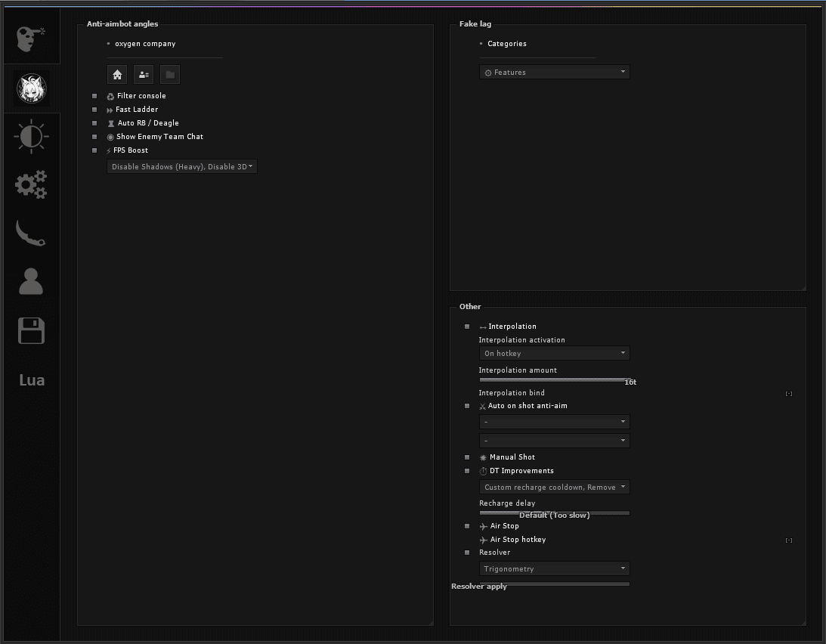Set the Interpolation bind hotkey
This screenshot has width=826, height=644.
pos(789,394)
